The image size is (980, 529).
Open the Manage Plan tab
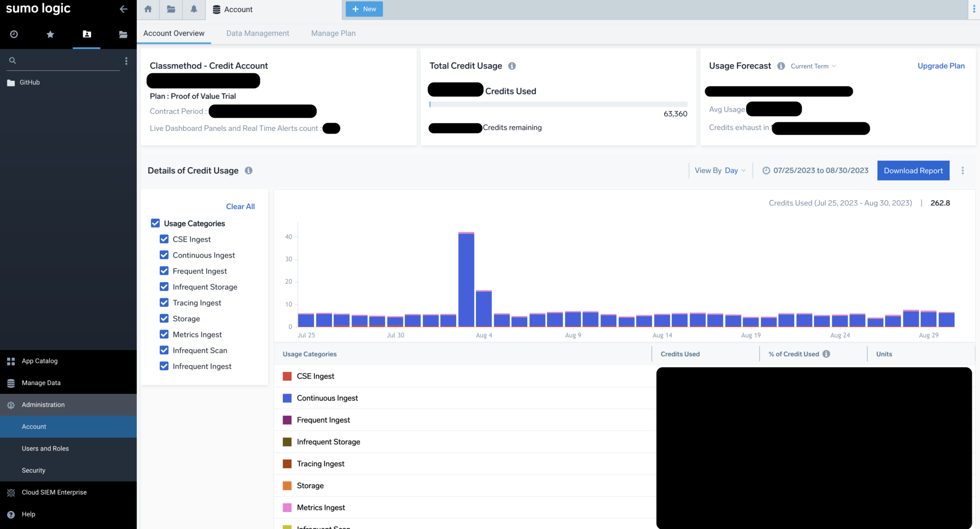333,33
